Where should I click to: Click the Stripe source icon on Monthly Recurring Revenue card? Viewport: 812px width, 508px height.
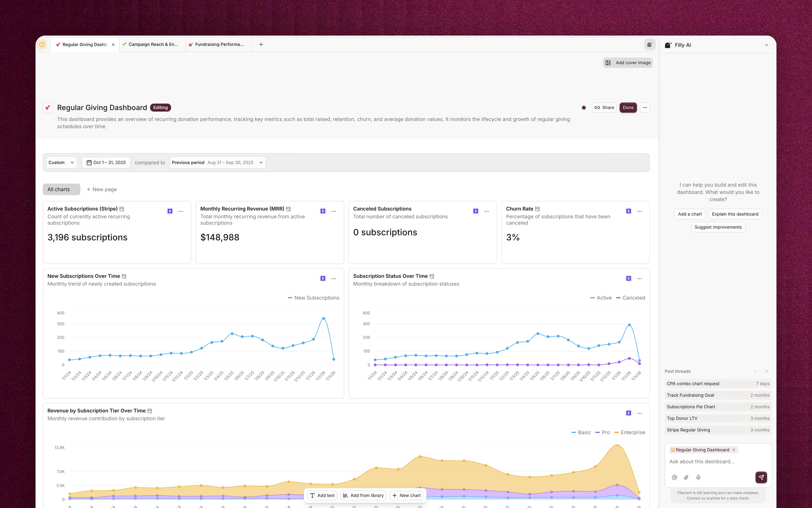click(323, 211)
